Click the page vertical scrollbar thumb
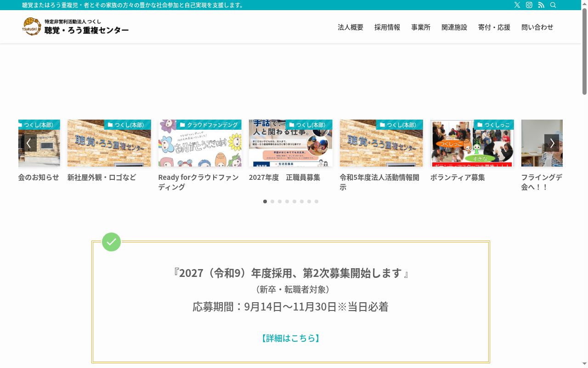Viewport: 588px width, 368px height. tap(585, 52)
